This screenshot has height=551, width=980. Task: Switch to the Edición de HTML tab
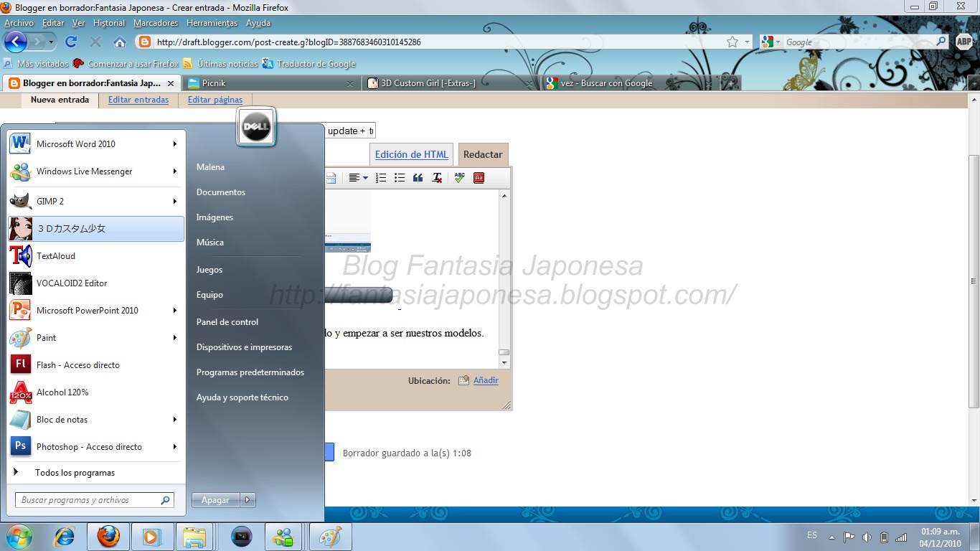pyautogui.click(x=412, y=154)
